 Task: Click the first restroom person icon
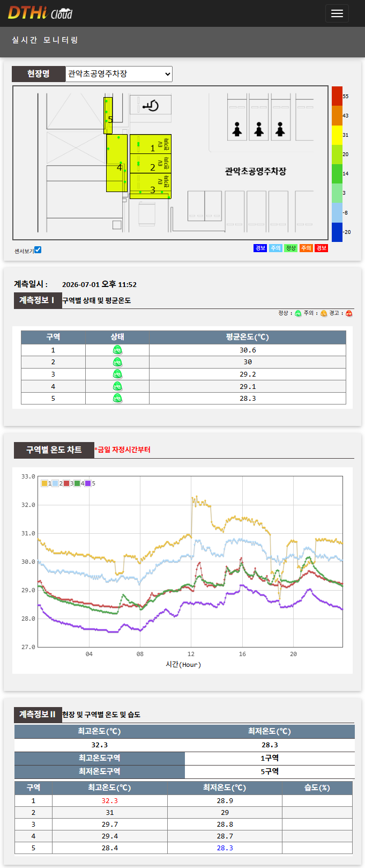[237, 128]
